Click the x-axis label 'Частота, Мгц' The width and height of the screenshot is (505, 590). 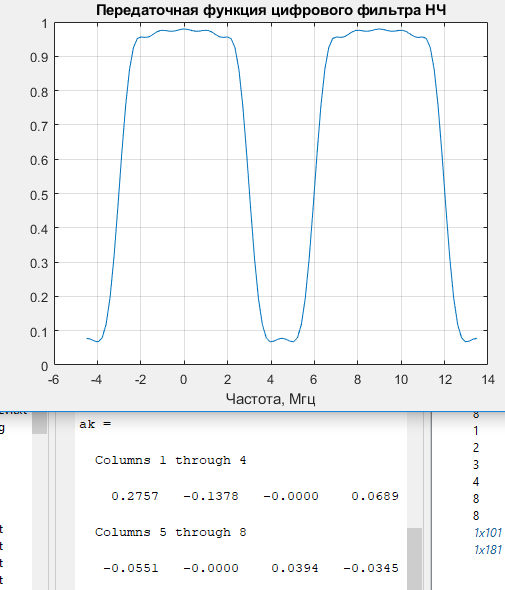pos(271,399)
